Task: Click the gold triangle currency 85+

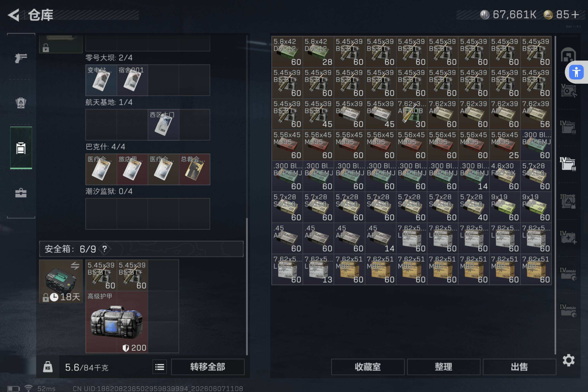Action: click(x=548, y=14)
